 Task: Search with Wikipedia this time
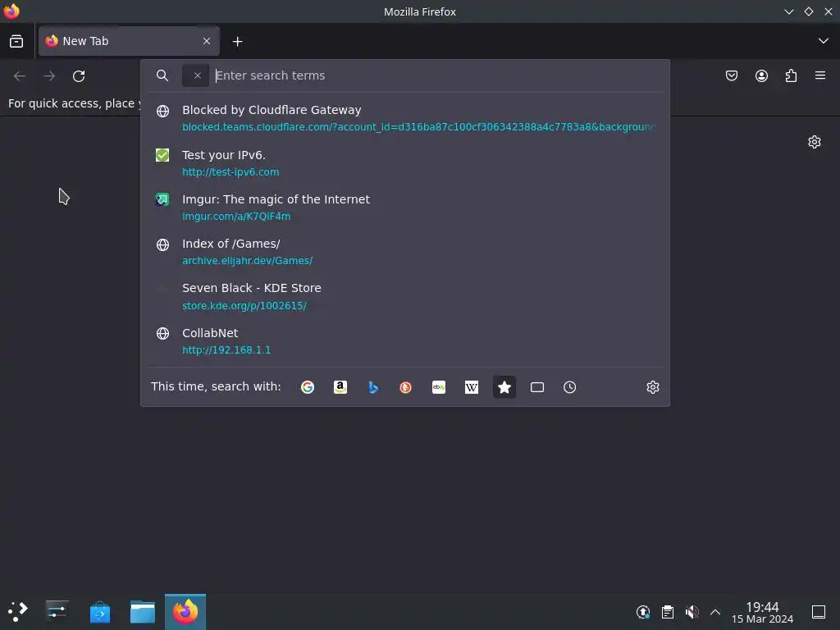pyautogui.click(x=472, y=387)
